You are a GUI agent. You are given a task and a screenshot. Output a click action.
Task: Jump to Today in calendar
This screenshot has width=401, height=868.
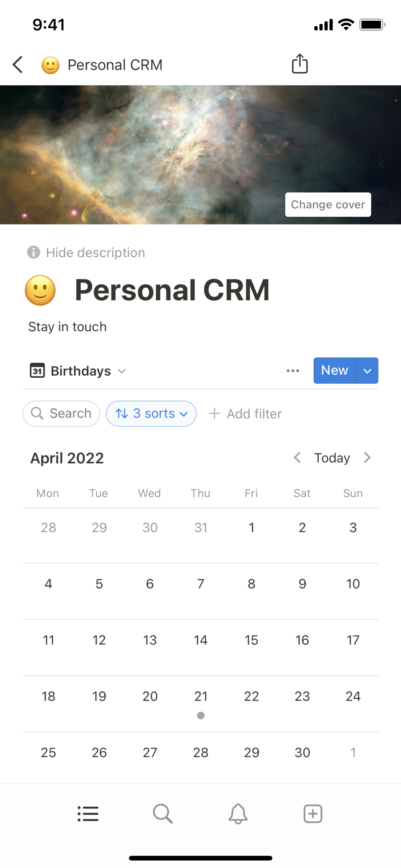point(332,458)
